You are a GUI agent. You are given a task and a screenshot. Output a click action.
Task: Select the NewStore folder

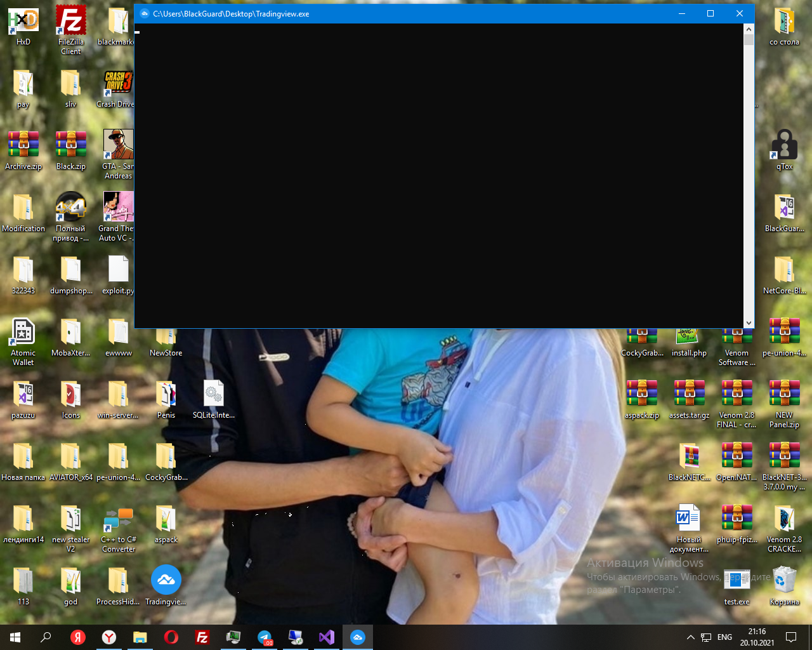(166, 343)
